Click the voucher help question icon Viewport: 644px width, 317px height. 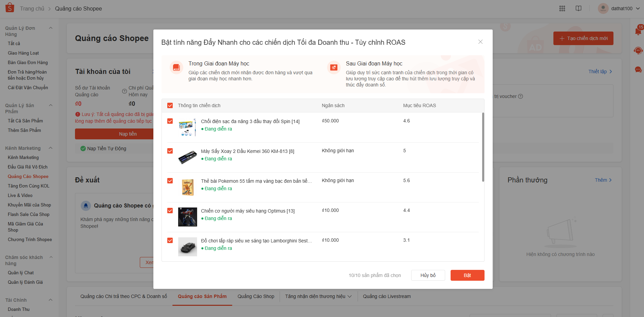(520, 96)
